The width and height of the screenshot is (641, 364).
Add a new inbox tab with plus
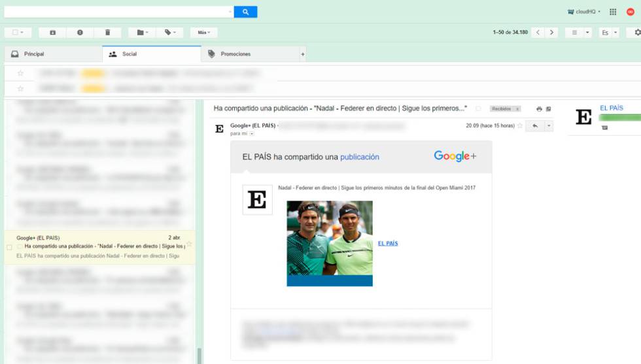[x=302, y=54]
